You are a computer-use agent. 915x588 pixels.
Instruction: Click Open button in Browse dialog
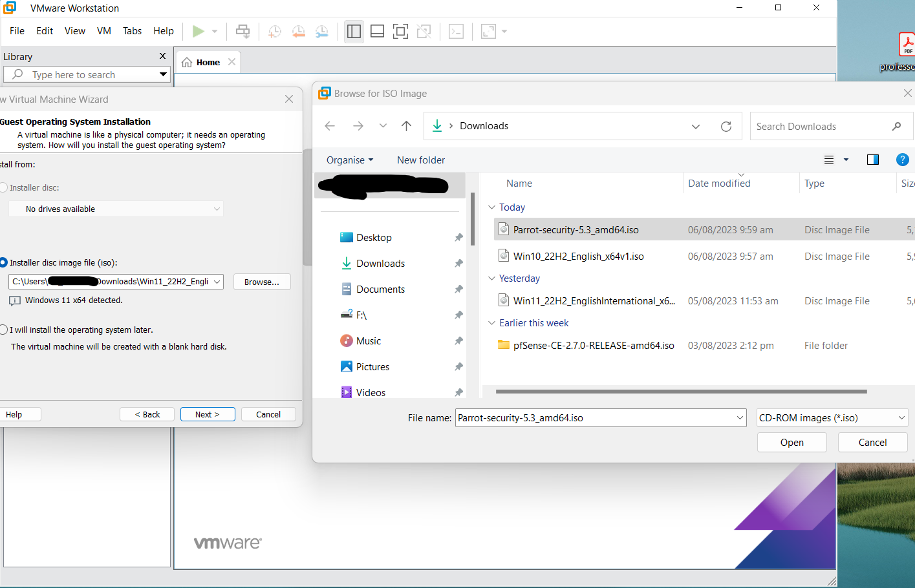click(792, 443)
